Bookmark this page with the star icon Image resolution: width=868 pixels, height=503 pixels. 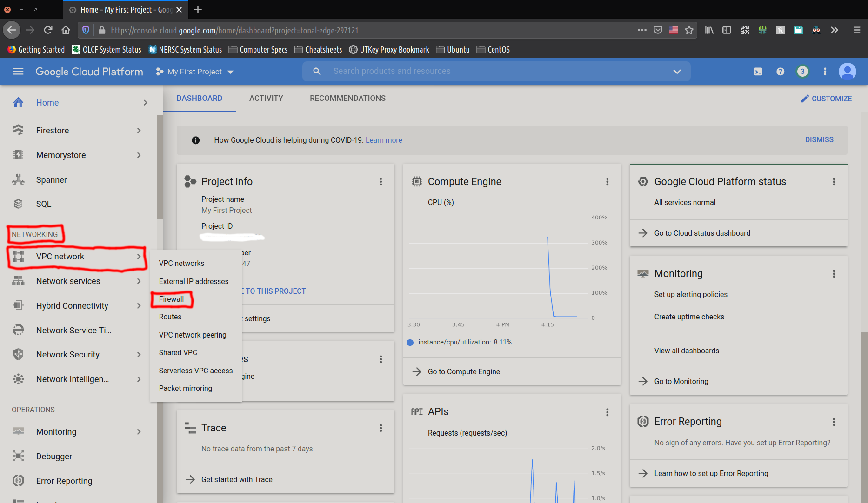pos(689,30)
